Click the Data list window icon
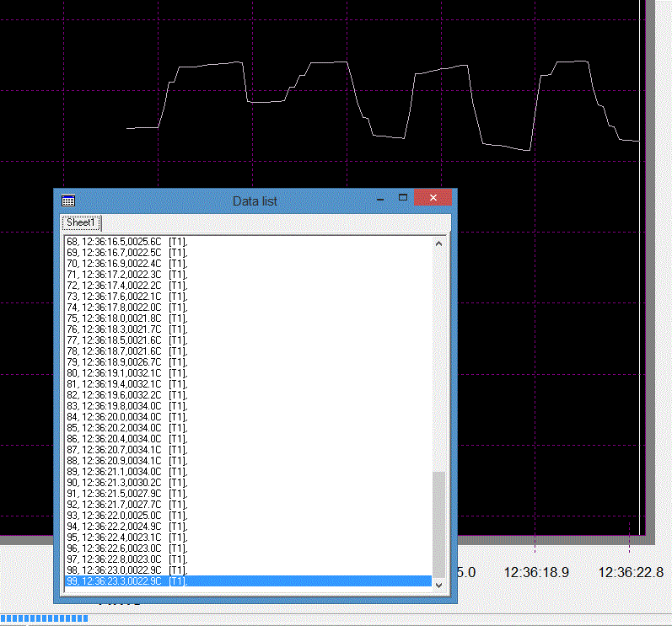Image resolution: width=672 pixels, height=626 pixels. click(68, 201)
